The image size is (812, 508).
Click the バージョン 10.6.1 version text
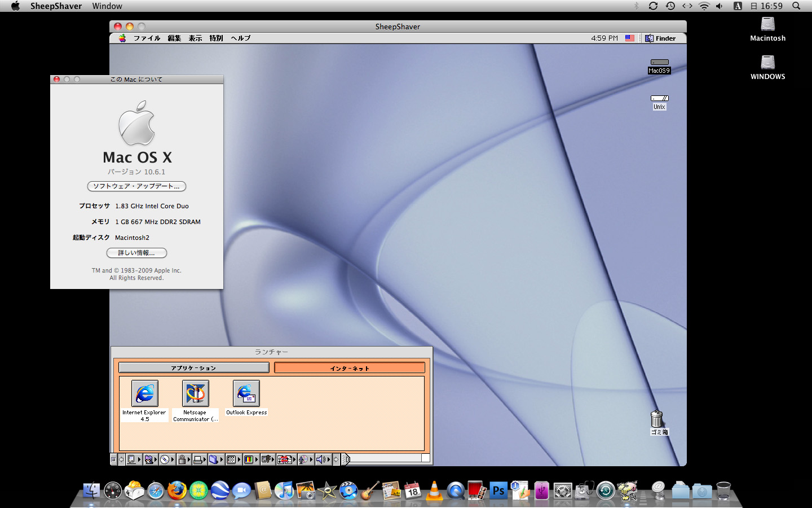(136, 172)
